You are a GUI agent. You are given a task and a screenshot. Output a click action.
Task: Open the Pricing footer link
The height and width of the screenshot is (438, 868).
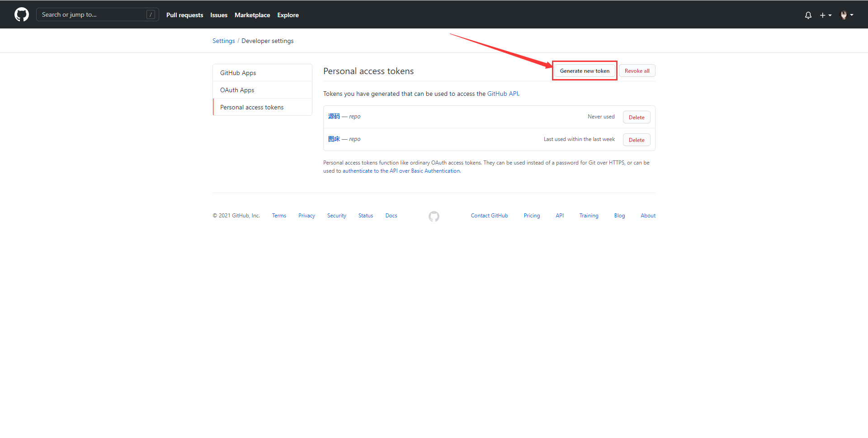tap(532, 216)
